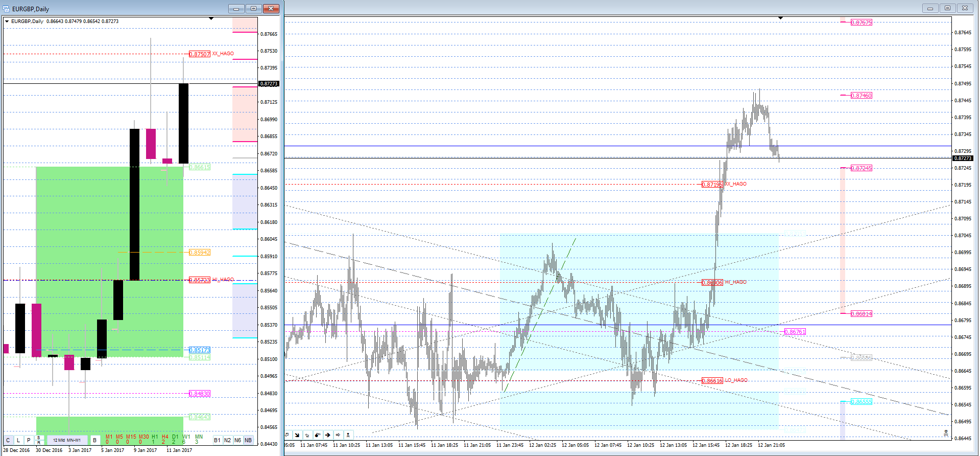Image resolution: width=980 pixels, height=456 pixels.
Task: Select the H4 timeframe indicator
Action: 165,439
